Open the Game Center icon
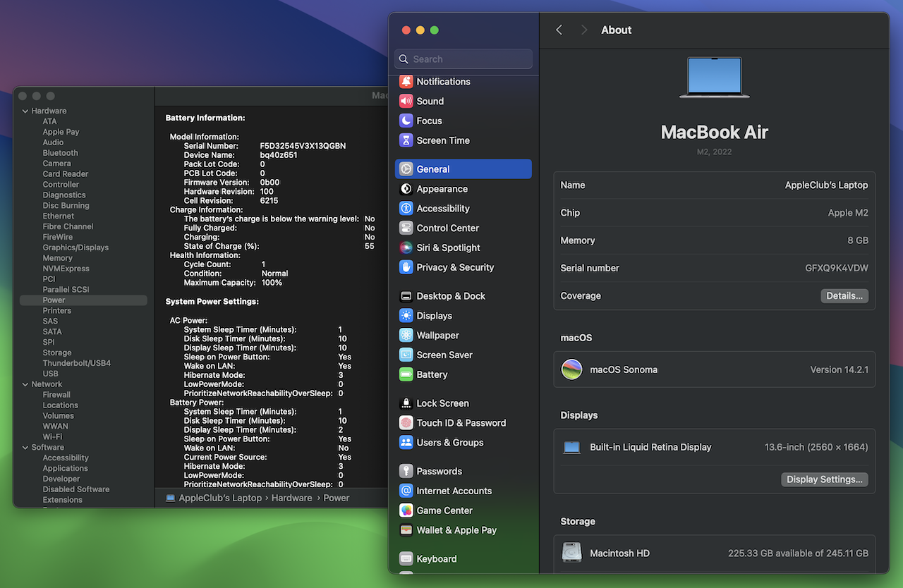The height and width of the screenshot is (588, 903). [x=406, y=510]
